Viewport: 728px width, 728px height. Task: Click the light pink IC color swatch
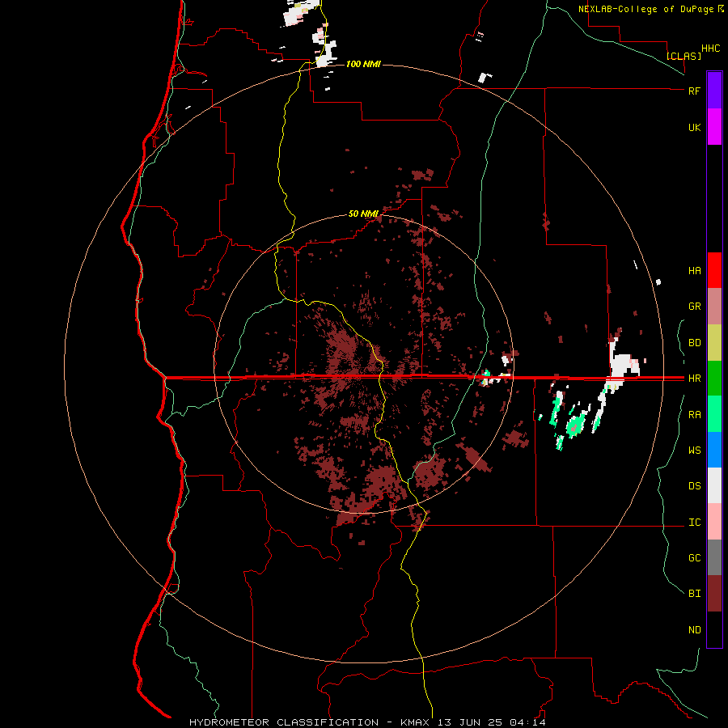[714, 522]
